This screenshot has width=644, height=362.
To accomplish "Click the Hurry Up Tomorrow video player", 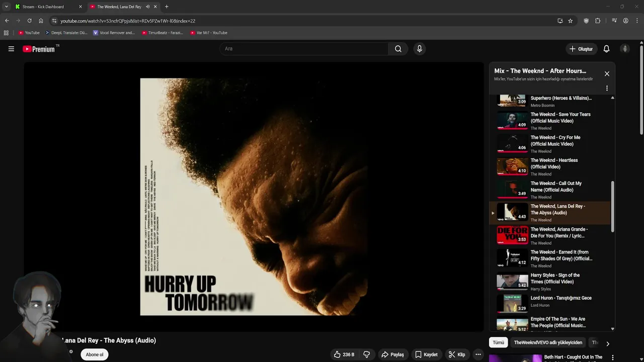I will (x=254, y=197).
